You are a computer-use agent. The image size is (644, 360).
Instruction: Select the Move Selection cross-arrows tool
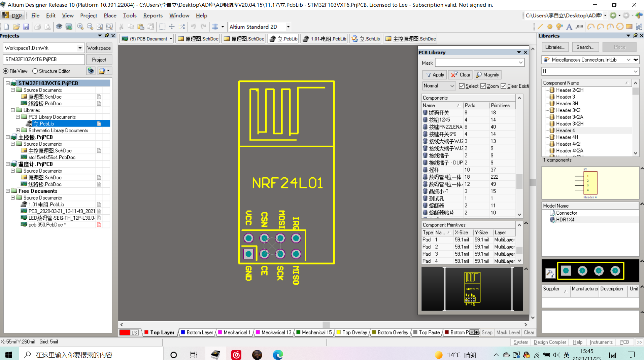click(172, 27)
